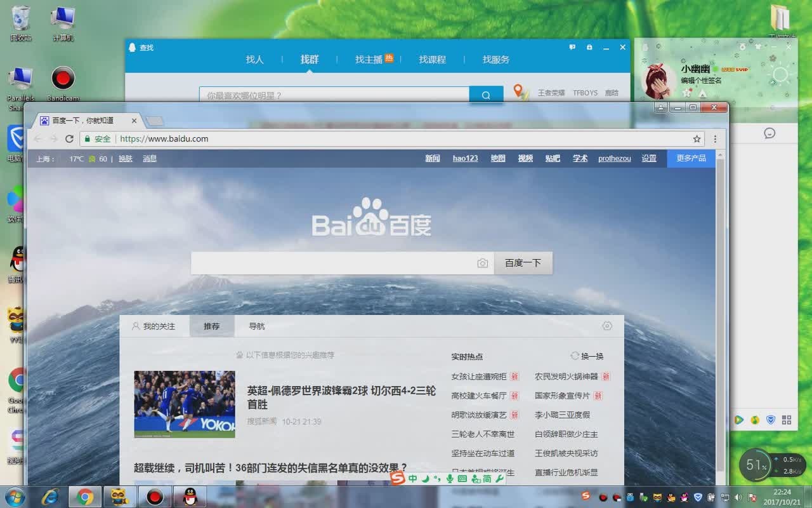Open the 视频 link
812x508 pixels.
click(525, 158)
